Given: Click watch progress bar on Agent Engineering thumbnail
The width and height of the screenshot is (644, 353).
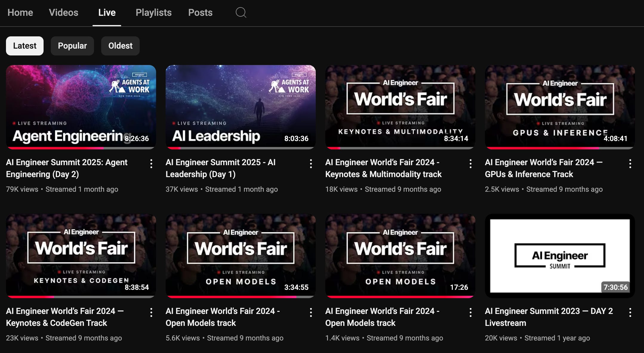Looking at the screenshot, I should pos(81,148).
